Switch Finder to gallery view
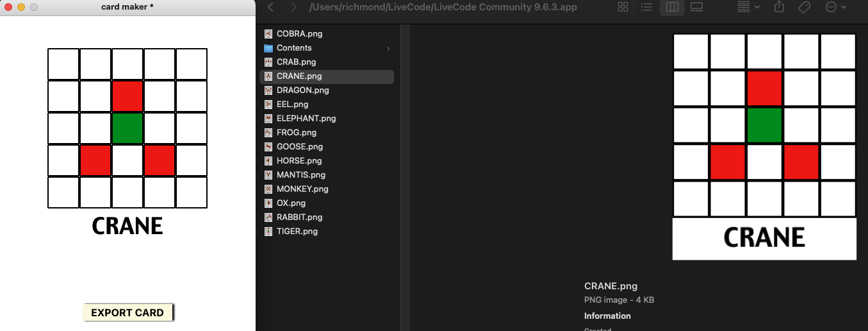This screenshot has height=331, width=868. pyautogui.click(x=697, y=7)
